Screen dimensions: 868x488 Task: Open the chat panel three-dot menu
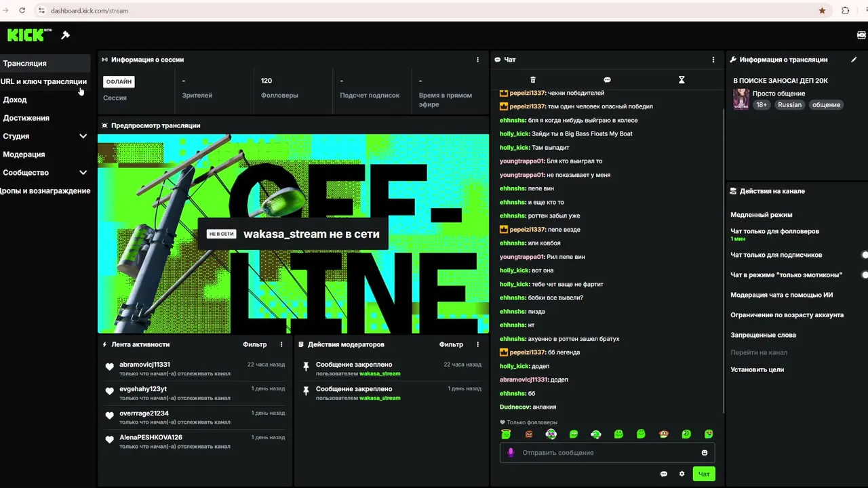713,60
